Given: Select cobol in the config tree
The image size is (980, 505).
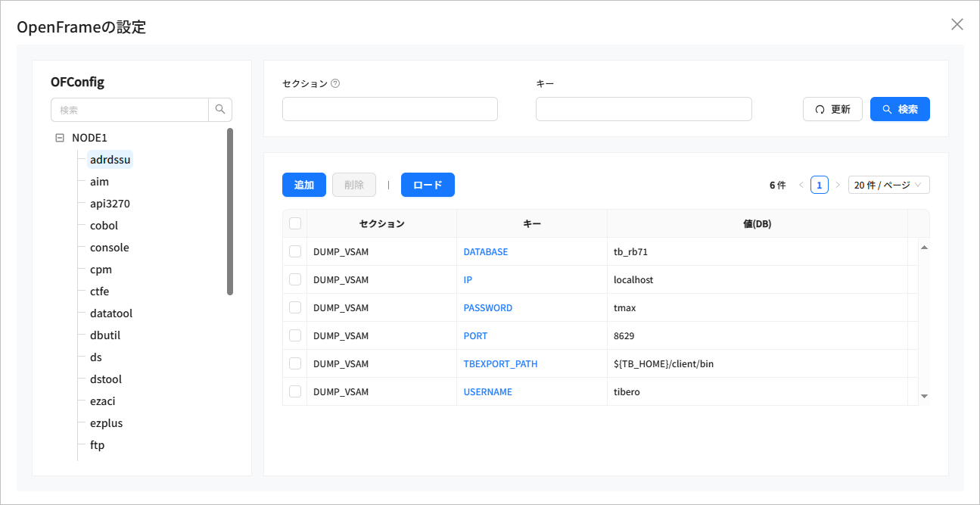Looking at the screenshot, I should pyautogui.click(x=104, y=226).
